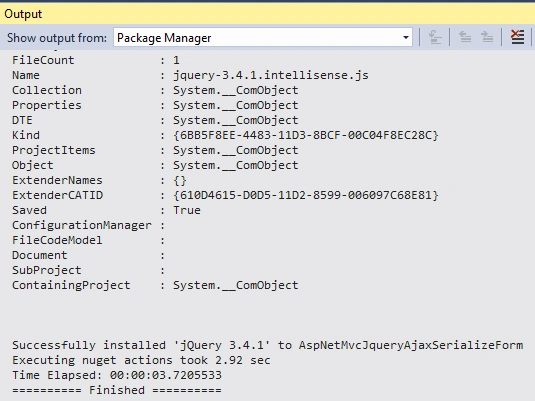Click the ExtenderNames empty braces value
Image resolution: width=535 pixels, height=401 pixels.
point(180,180)
